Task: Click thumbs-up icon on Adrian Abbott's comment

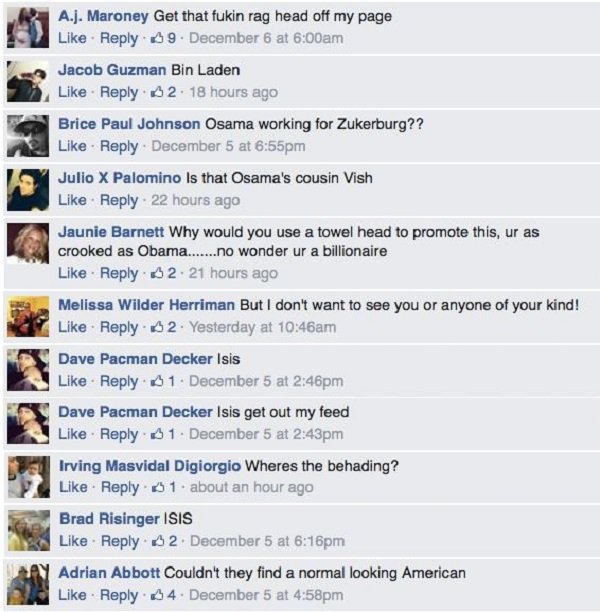Action: pyautogui.click(x=157, y=595)
